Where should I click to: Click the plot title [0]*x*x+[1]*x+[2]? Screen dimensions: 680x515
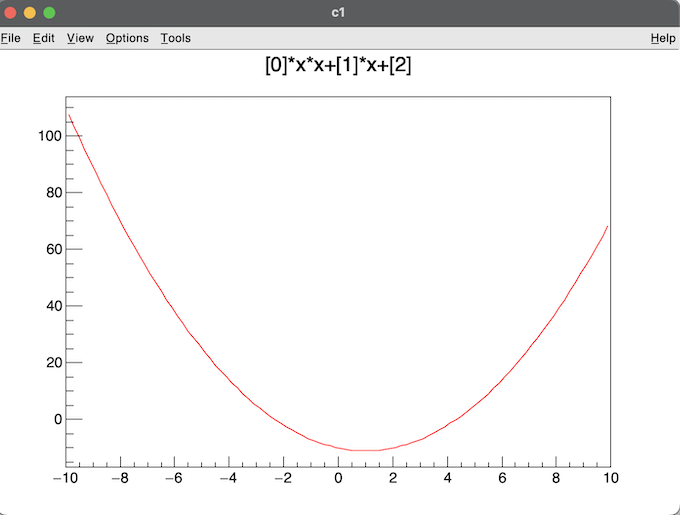(x=338, y=65)
